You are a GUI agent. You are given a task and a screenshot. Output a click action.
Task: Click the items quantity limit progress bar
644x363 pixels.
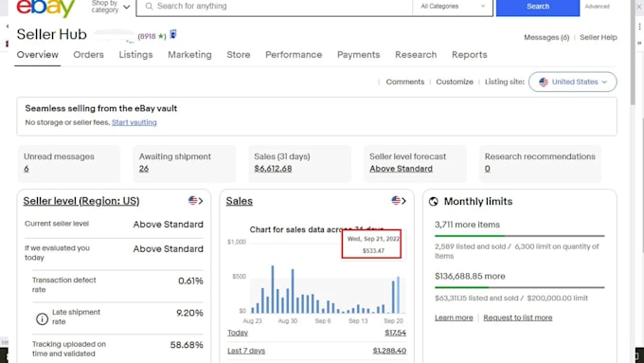point(520,236)
